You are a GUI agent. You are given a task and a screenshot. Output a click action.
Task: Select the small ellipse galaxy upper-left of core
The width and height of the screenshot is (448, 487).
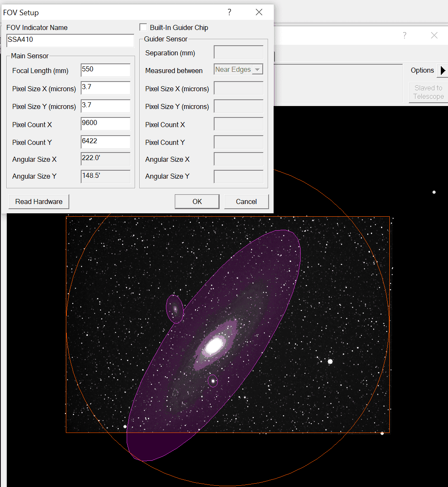[174, 309]
